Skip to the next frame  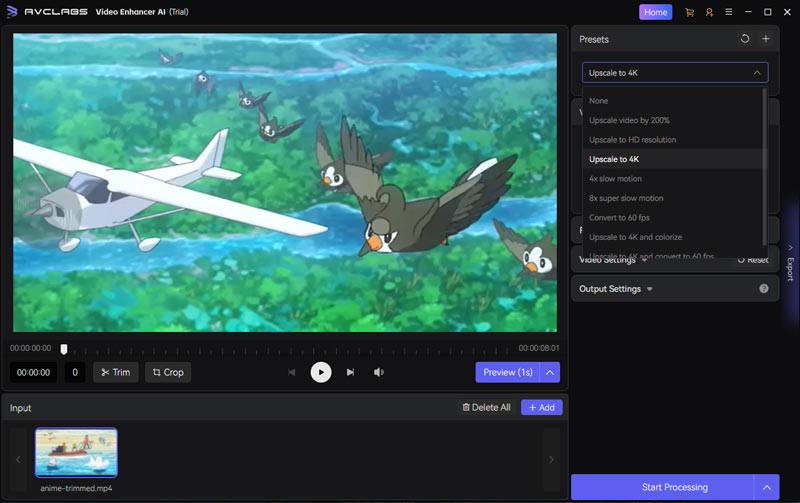coord(350,372)
